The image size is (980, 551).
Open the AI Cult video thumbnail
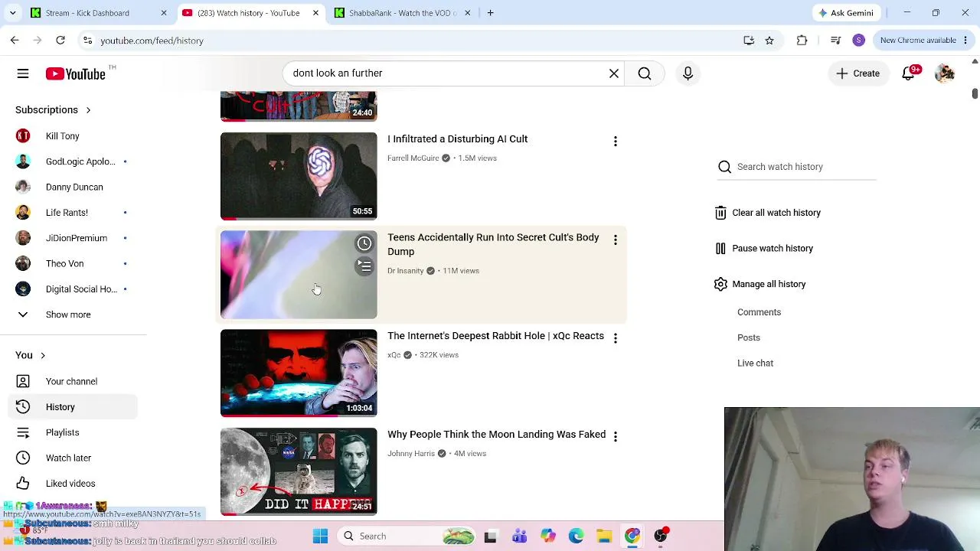point(299,176)
